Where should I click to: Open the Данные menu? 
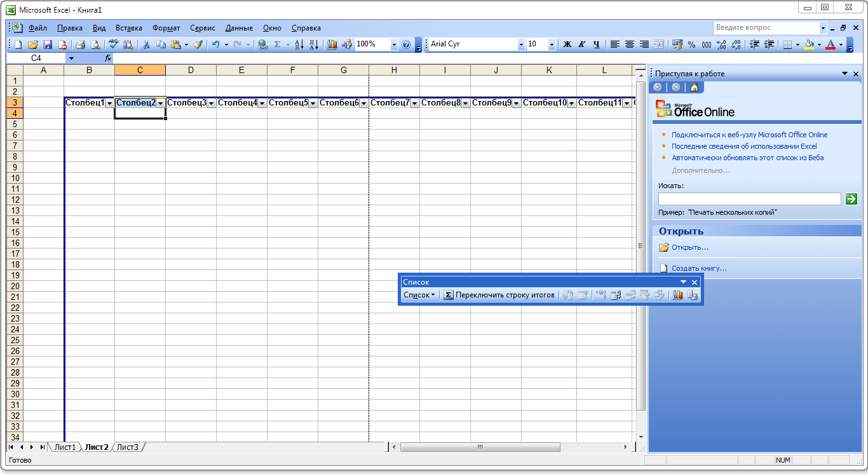click(239, 28)
